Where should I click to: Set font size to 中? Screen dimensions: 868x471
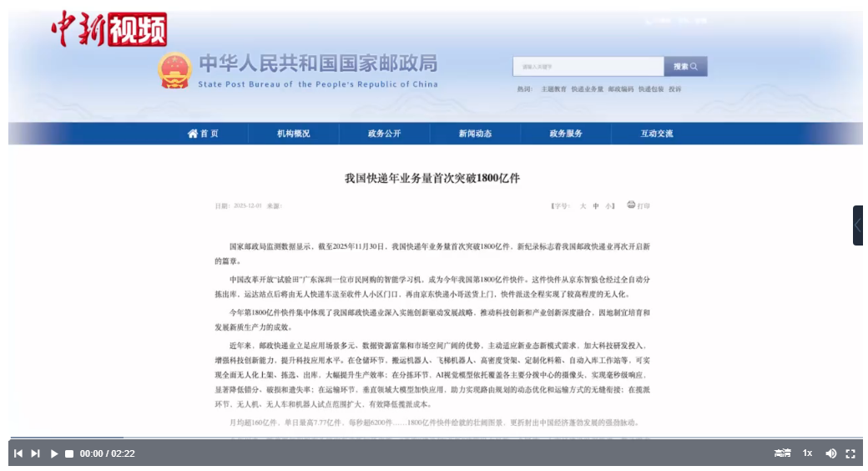click(x=596, y=205)
